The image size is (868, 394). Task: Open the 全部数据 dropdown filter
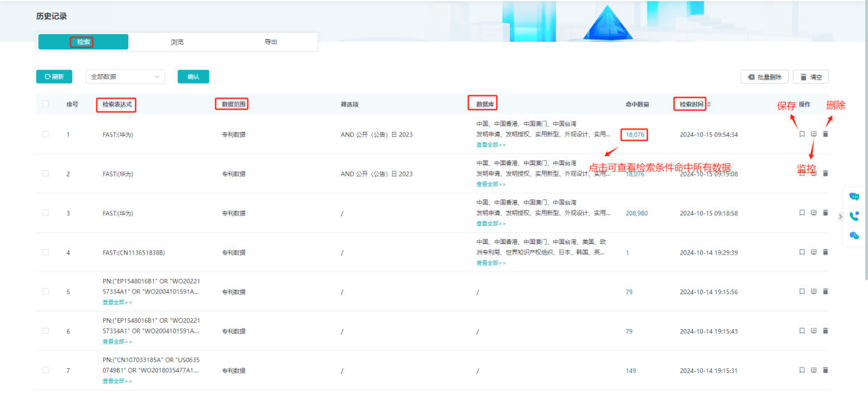[x=125, y=77]
